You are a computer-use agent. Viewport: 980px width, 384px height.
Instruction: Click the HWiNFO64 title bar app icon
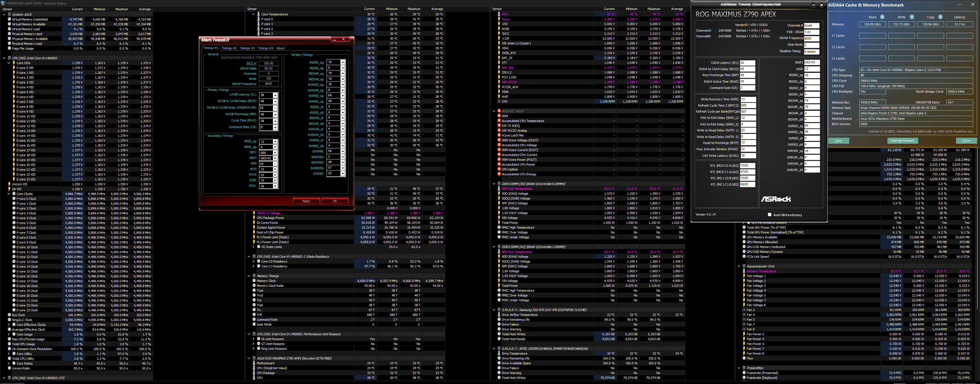3,3
